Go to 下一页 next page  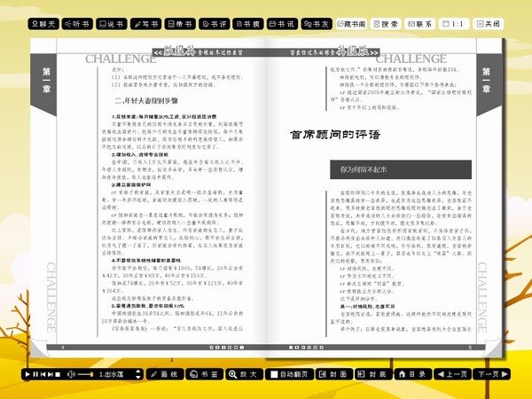[491, 374]
